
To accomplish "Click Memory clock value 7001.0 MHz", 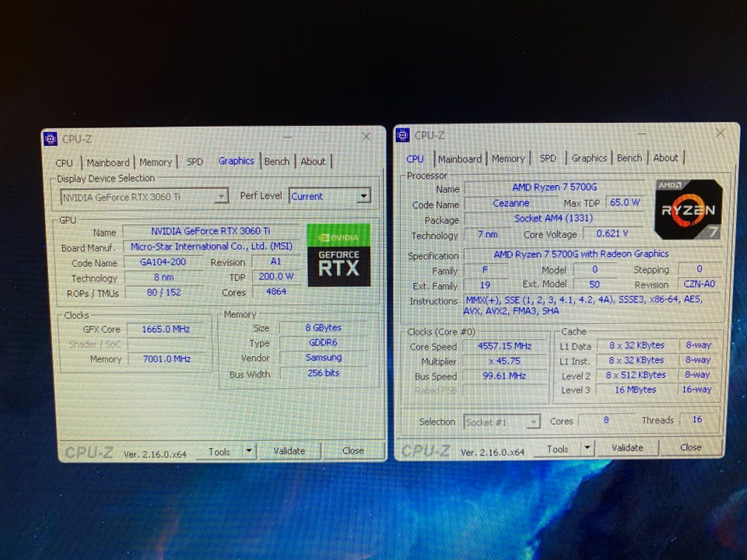I will click(167, 359).
